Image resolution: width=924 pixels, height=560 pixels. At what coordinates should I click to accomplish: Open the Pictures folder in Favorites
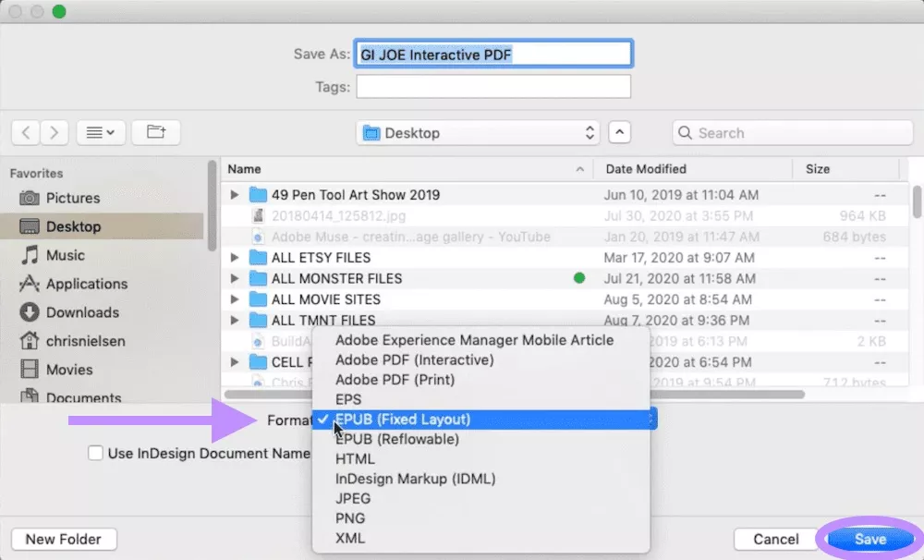(x=74, y=198)
